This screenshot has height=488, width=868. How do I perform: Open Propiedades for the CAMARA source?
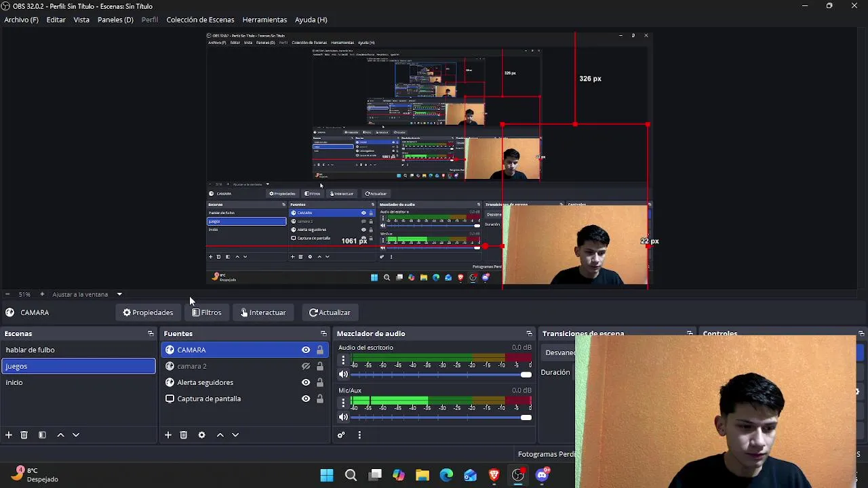coord(148,312)
